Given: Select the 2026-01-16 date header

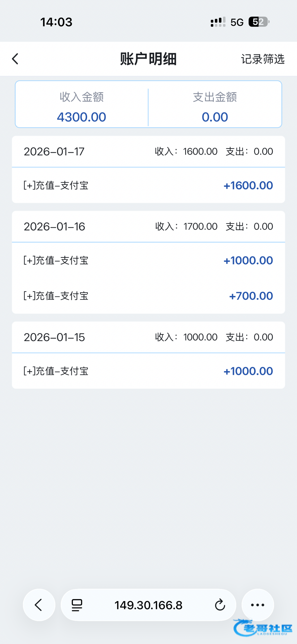Looking at the screenshot, I should tap(54, 227).
